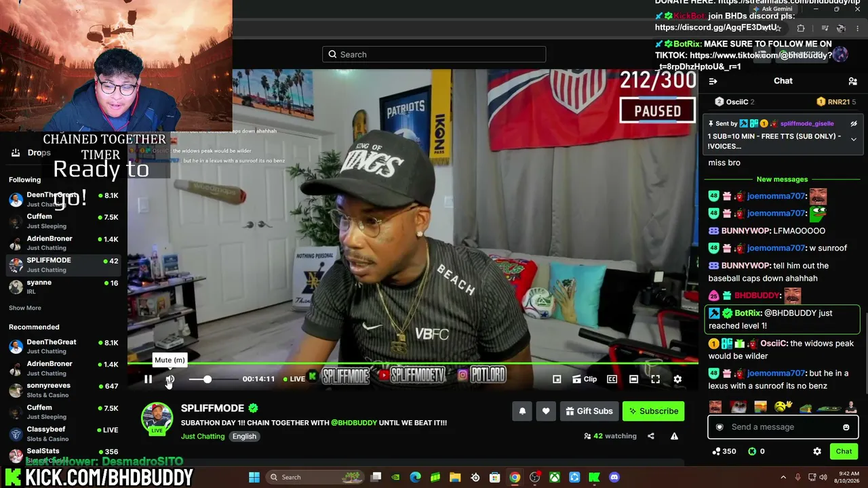Expand Following list with Show More
868x488 pixels.
(x=25, y=308)
